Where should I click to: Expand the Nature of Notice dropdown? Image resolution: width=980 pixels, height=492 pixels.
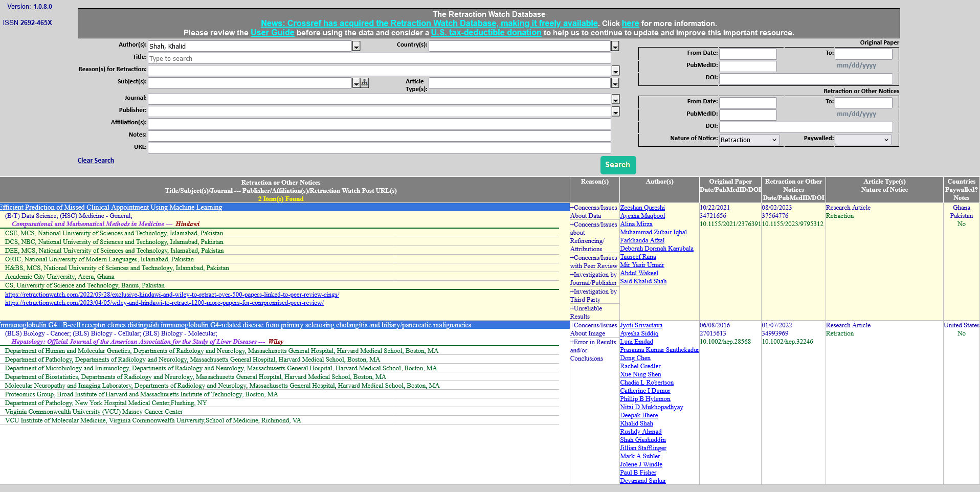pos(749,140)
